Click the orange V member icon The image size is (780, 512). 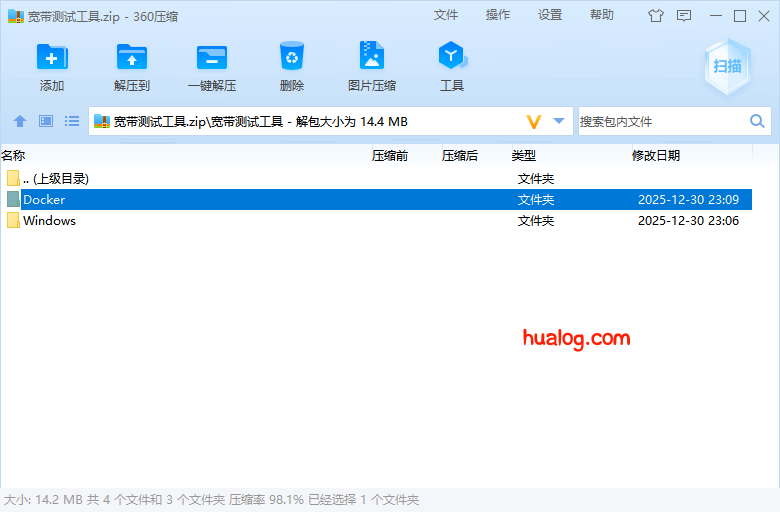[x=534, y=121]
